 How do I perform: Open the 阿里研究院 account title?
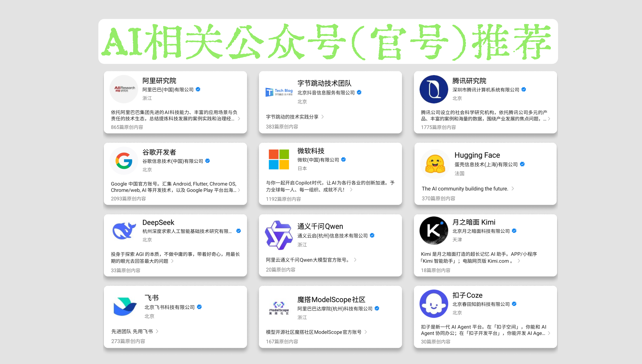tap(159, 81)
